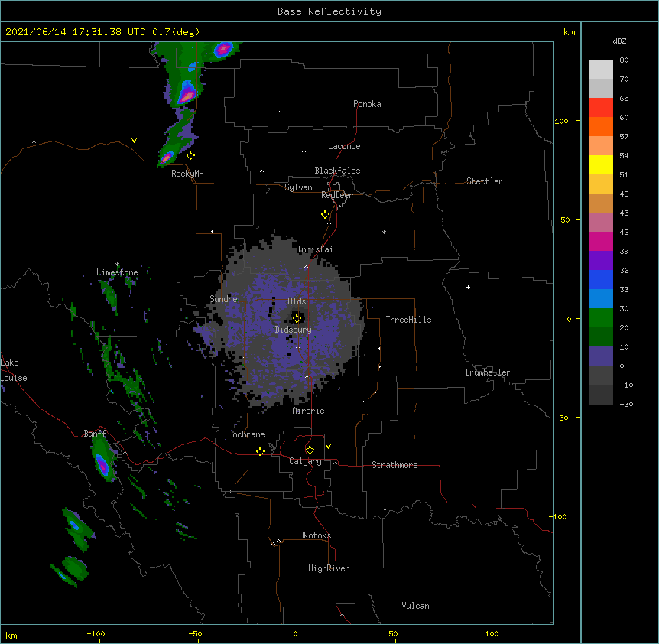Image resolution: width=659 pixels, height=644 pixels.
Task: Click the Blackfalds town label
Action: [x=337, y=171]
